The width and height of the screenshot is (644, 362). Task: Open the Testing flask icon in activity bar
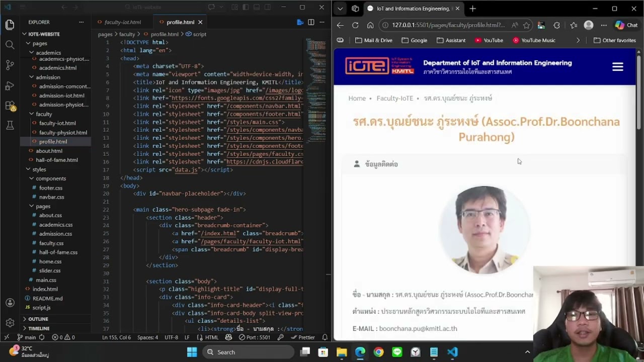[10, 126]
